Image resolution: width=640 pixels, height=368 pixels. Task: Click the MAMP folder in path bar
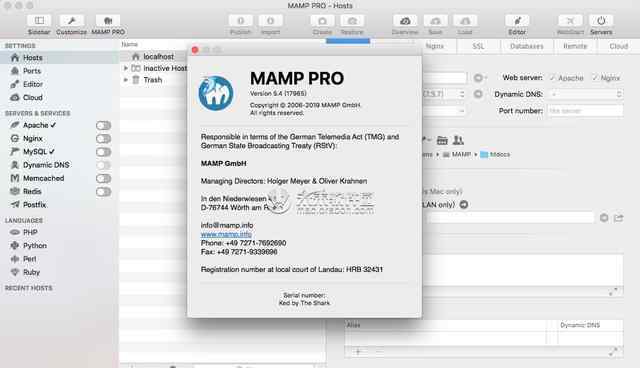click(x=457, y=154)
